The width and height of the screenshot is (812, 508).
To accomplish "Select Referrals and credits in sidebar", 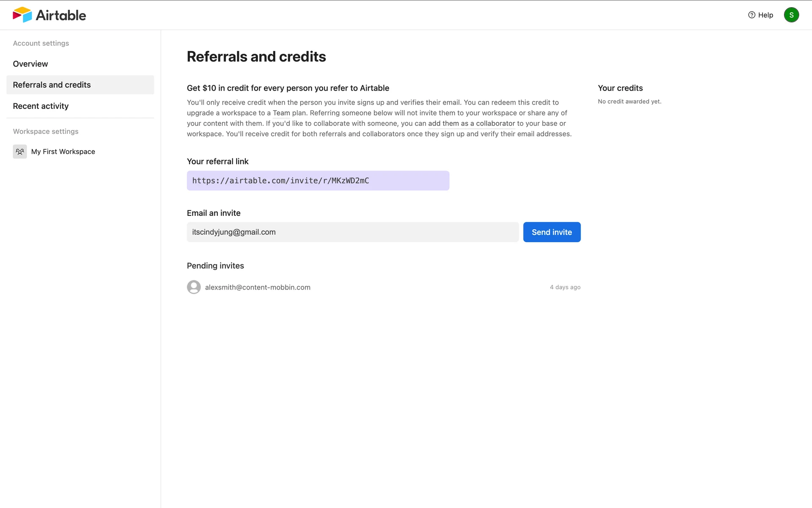I will 52,85.
